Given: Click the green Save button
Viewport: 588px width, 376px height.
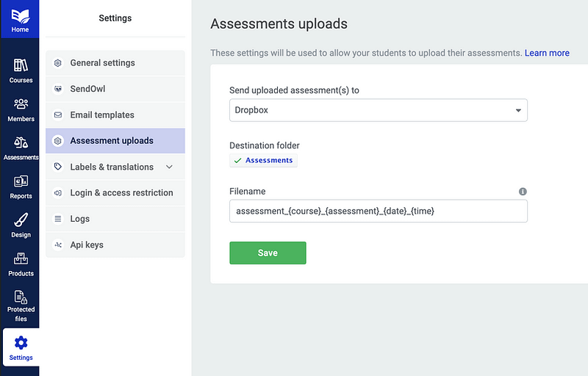Looking at the screenshot, I should click(x=268, y=253).
